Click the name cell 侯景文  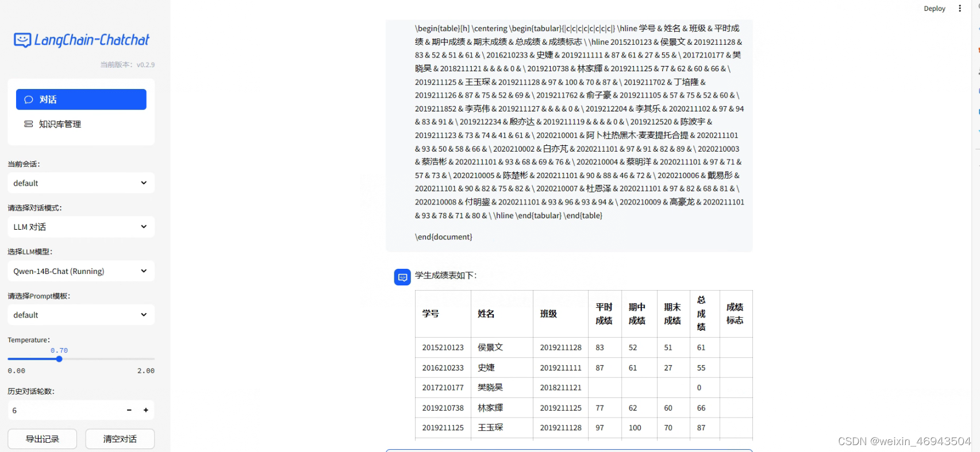click(x=502, y=347)
